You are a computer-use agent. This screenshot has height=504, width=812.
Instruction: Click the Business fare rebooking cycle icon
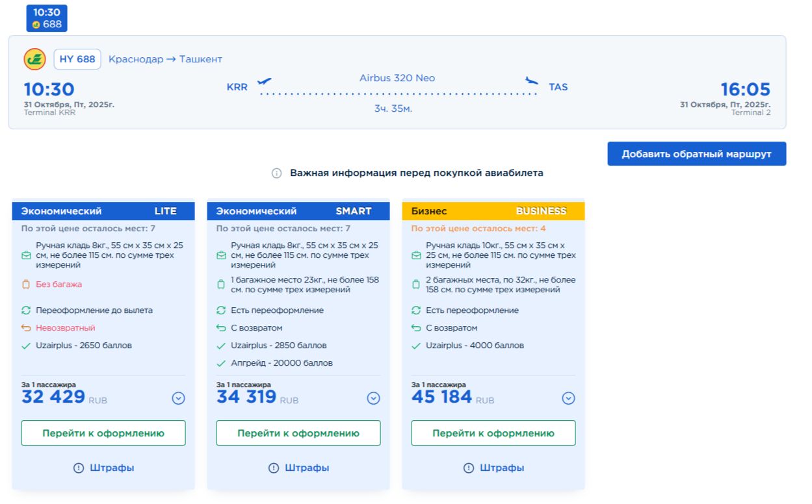pos(416,310)
